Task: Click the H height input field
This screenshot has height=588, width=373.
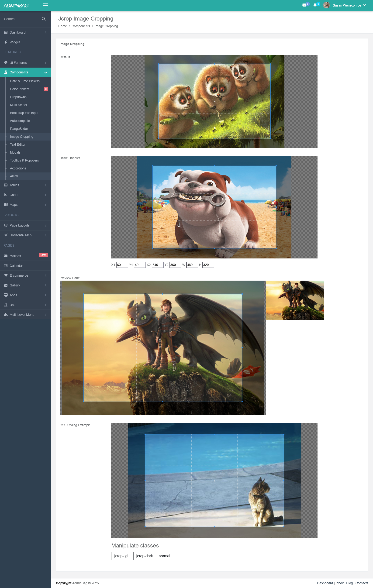Action: [x=208, y=265]
